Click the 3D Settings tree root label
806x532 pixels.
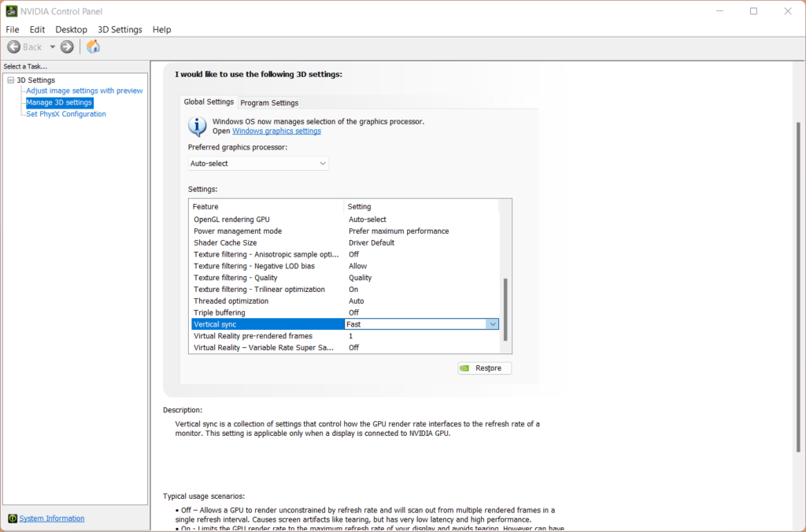pos(36,80)
